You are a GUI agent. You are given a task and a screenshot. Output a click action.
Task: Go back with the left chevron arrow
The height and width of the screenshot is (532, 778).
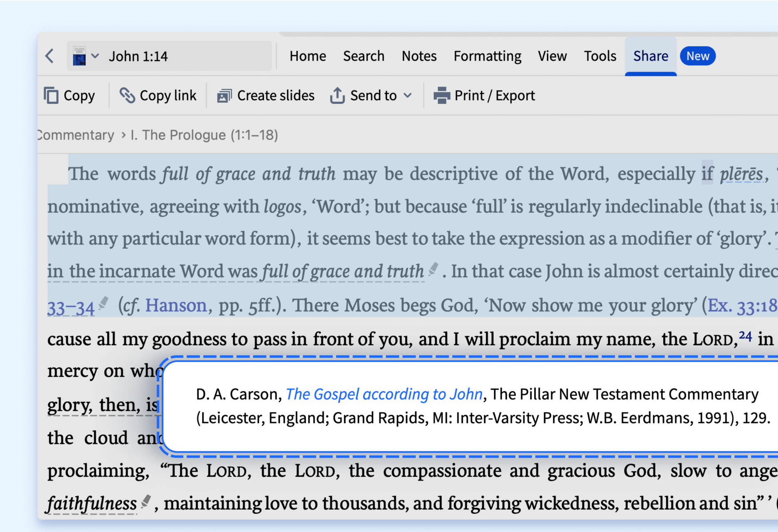50,56
